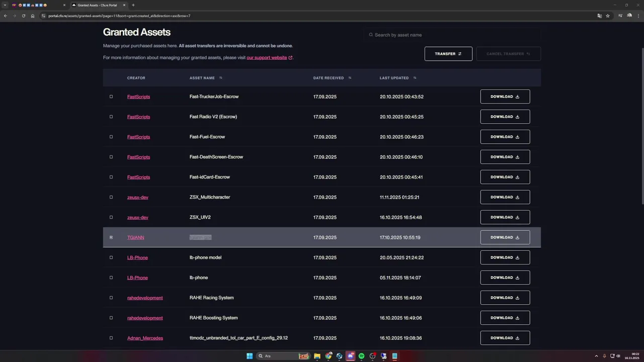Open Chrome's three-dot menu
Image resolution: width=644 pixels, height=362 pixels.
tap(638, 16)
